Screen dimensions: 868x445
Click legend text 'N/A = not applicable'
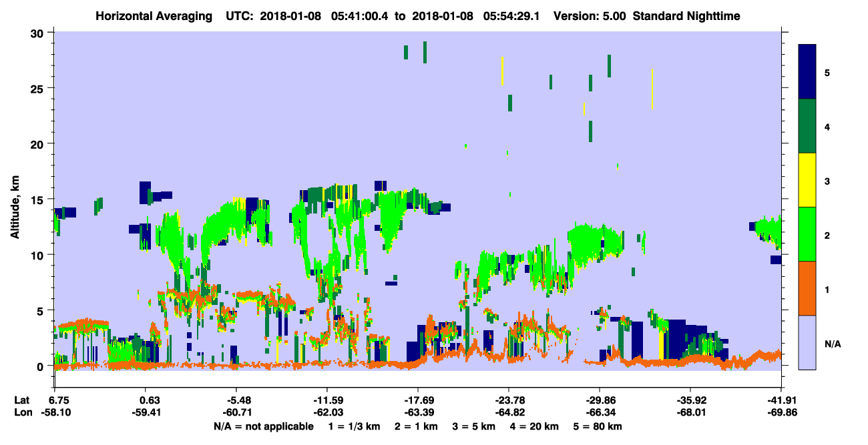264,426
